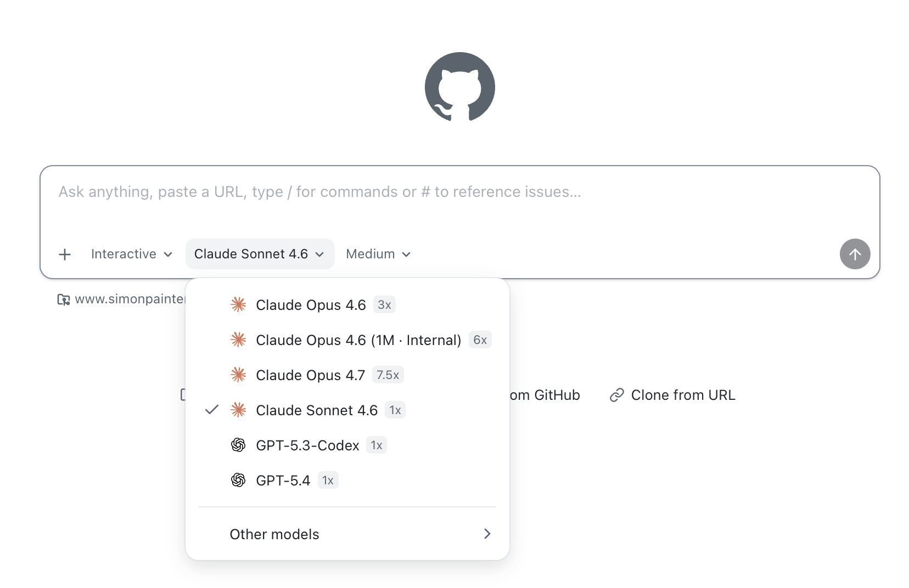Open the Interactive mode dropdown
The width and height of the screenshot is (909, 588).
[132, 254]
